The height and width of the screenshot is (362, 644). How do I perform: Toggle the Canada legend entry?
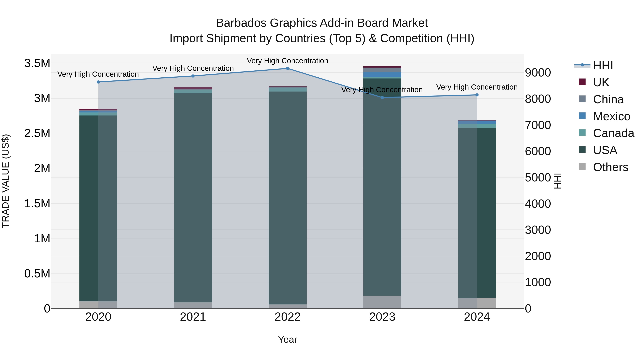(606, 133)
